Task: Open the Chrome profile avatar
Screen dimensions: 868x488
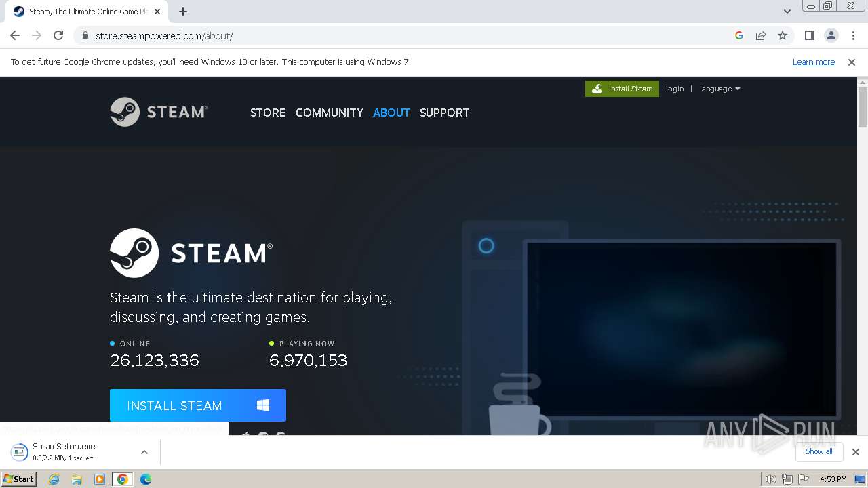Action: [x=831, y=35]
